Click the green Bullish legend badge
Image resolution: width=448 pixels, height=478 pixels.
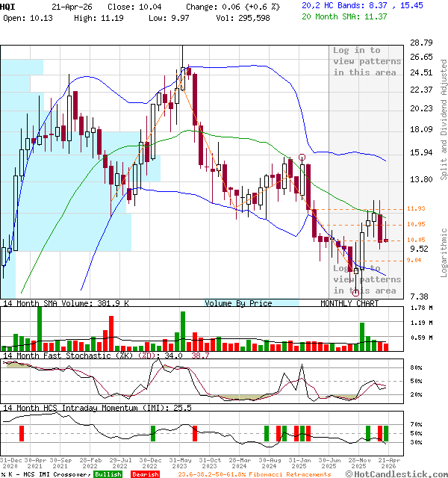coord(109,474)
